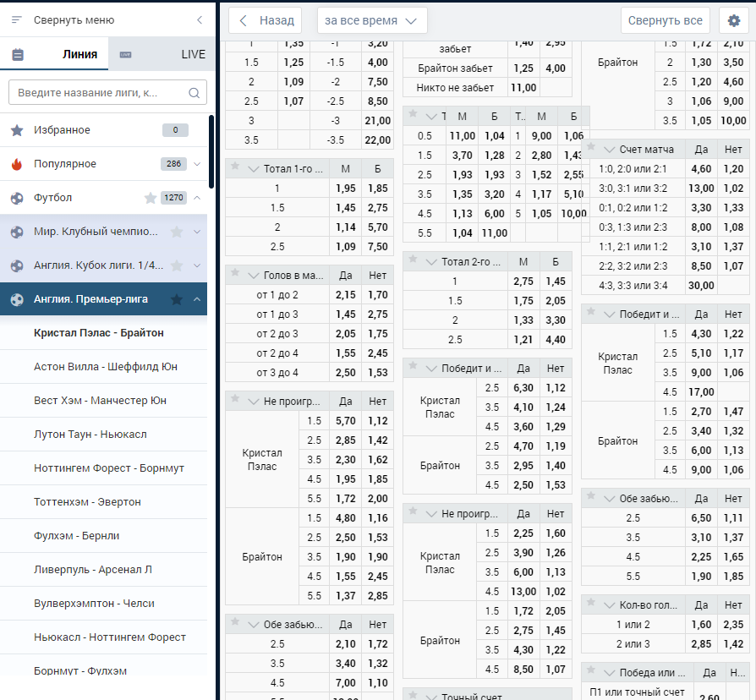Select odds 30,00 for 4:3, 3:3 или 3:4
Screen dimensions: 756x700
coord(701,286)
